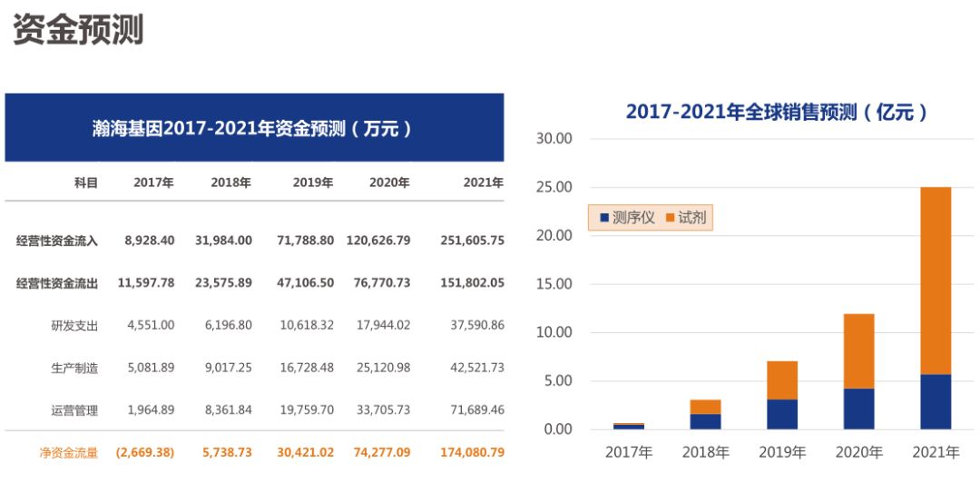Viewport: 980px width, 483px height.
Task: Click the 2018年 table column header
Action: coord(231,183)
